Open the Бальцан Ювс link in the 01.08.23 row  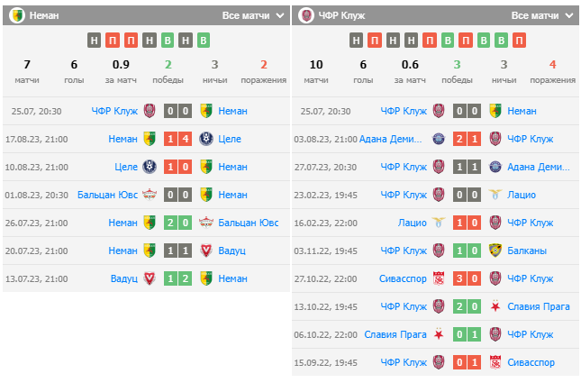pyautogui.click(x=107, y=195)
